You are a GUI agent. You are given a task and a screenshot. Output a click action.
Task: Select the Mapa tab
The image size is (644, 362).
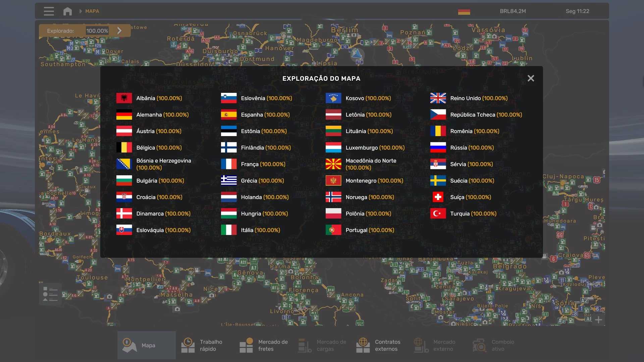tap(147, 345)
